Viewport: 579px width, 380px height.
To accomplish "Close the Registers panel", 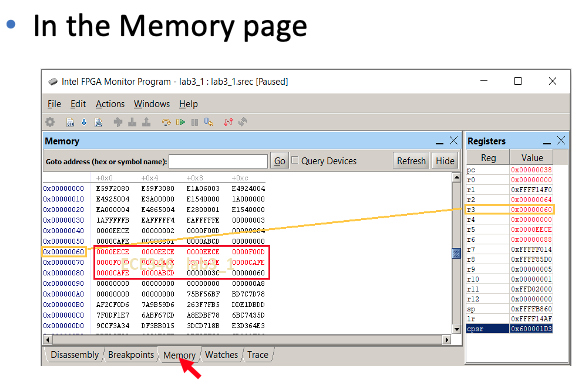I will [x=561, y=140].
